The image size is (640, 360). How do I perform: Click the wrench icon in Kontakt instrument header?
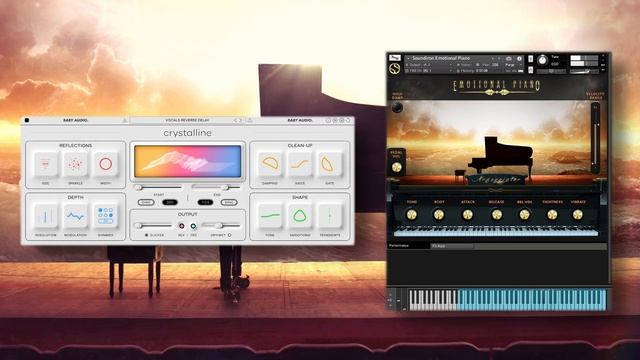click(395, 58)
